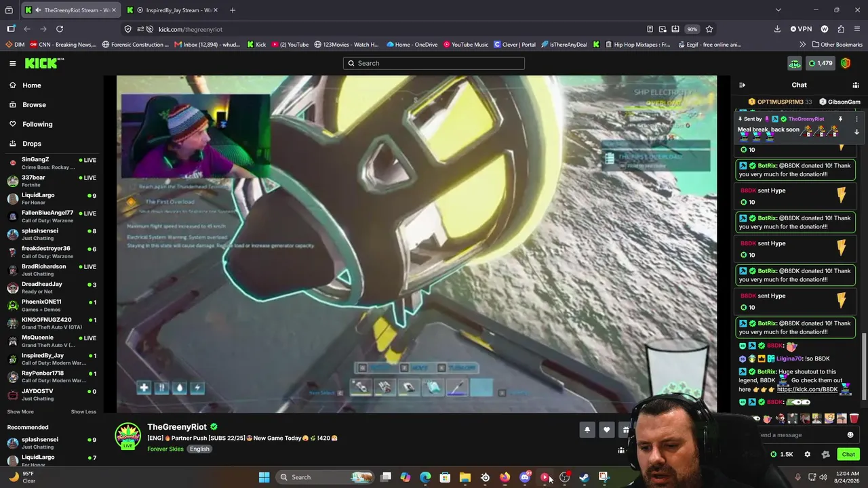Open Other Bookmarks folder
The height and width of the screenshot is (488, 868).
click(x=837, y=45)
